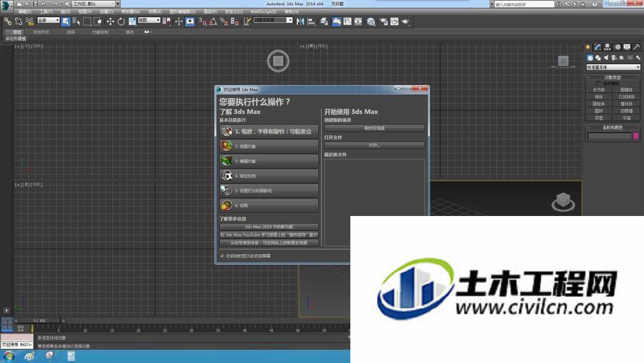Image resolution: width=644 pixels, height=363 pixels.
Task: Open the Select by Name list icon
Action: [x=76, y=21]
